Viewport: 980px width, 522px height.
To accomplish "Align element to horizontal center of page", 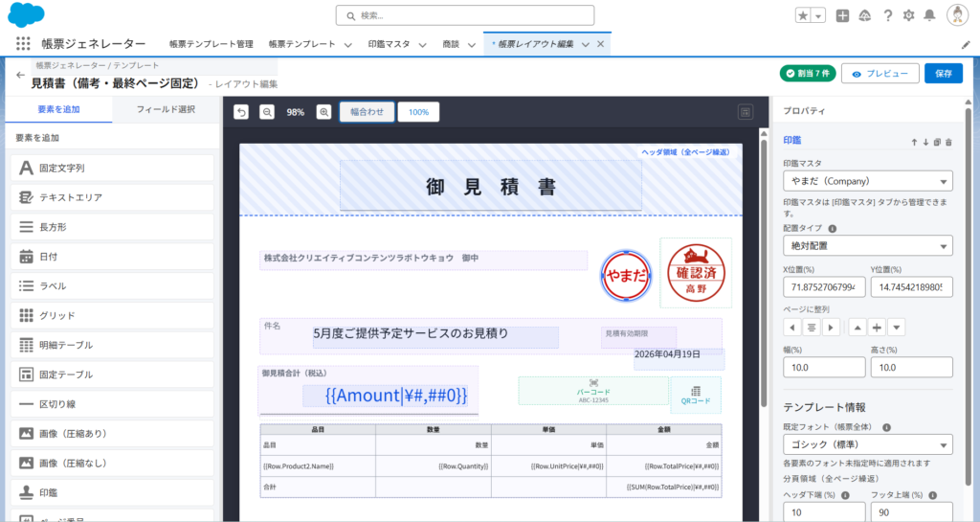I will (812, 328).
